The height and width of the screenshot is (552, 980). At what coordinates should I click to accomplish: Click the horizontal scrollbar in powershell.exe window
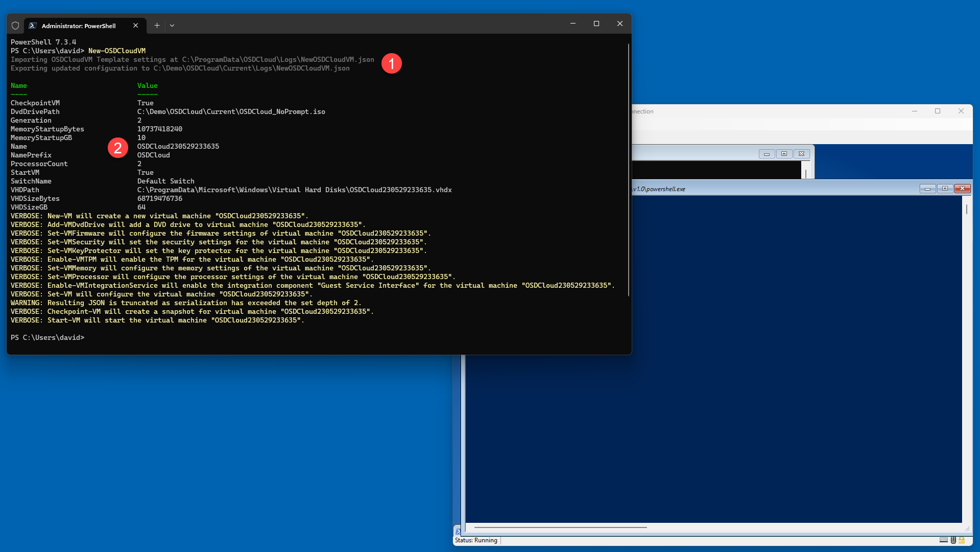560,527
